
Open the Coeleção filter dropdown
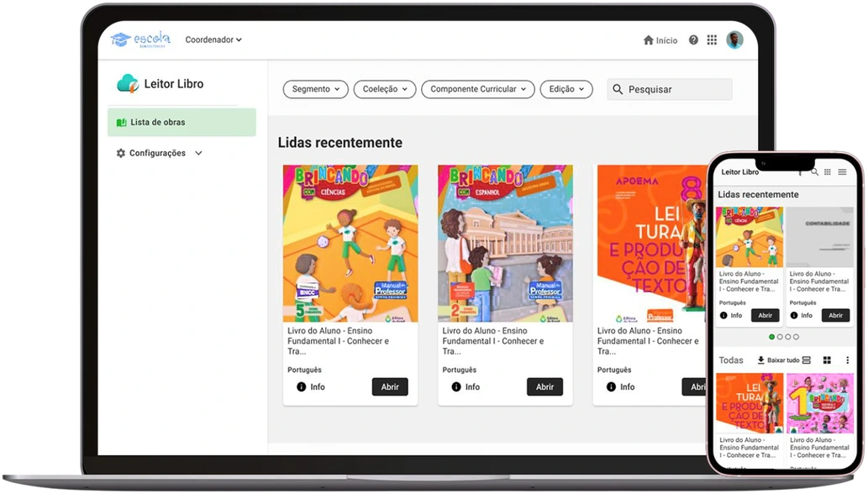pos(385,89)
